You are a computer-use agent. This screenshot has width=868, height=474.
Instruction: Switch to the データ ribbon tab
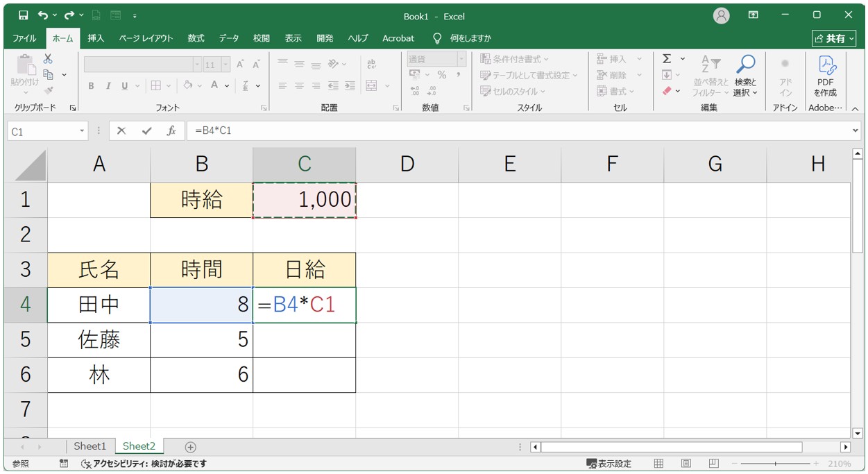click(x=229, y=38)
